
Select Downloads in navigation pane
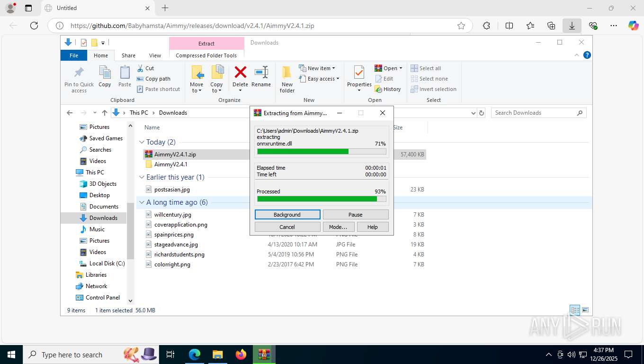pos(103,218)
